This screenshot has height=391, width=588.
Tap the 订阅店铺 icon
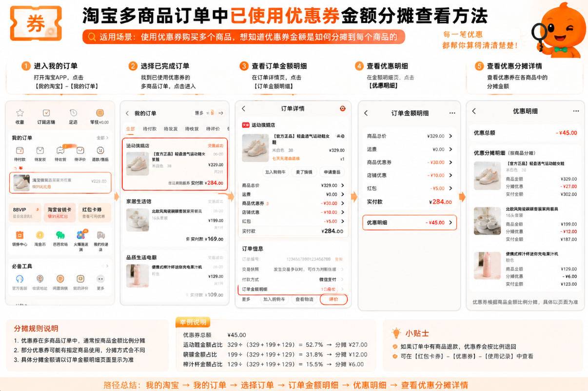[46, 113]
